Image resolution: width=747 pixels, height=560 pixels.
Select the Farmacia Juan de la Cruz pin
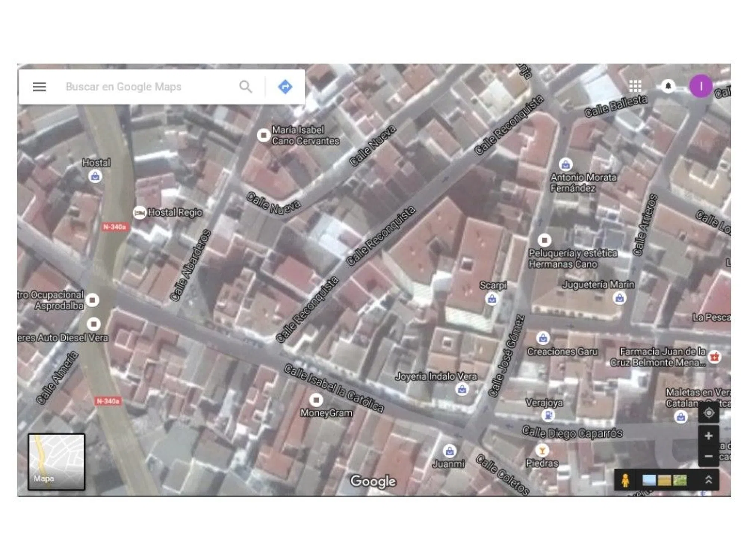(714, 357)
